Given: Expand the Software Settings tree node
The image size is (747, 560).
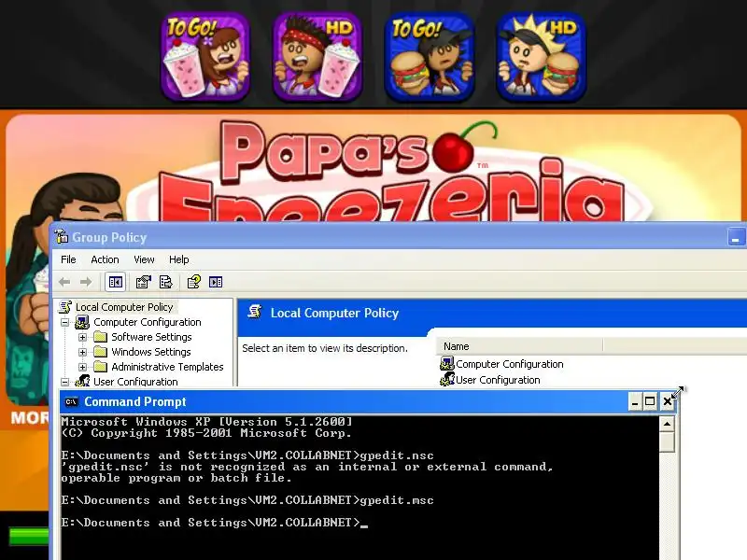Looking at the screenshot, I should pyautogui.click(x=82, y=337).
